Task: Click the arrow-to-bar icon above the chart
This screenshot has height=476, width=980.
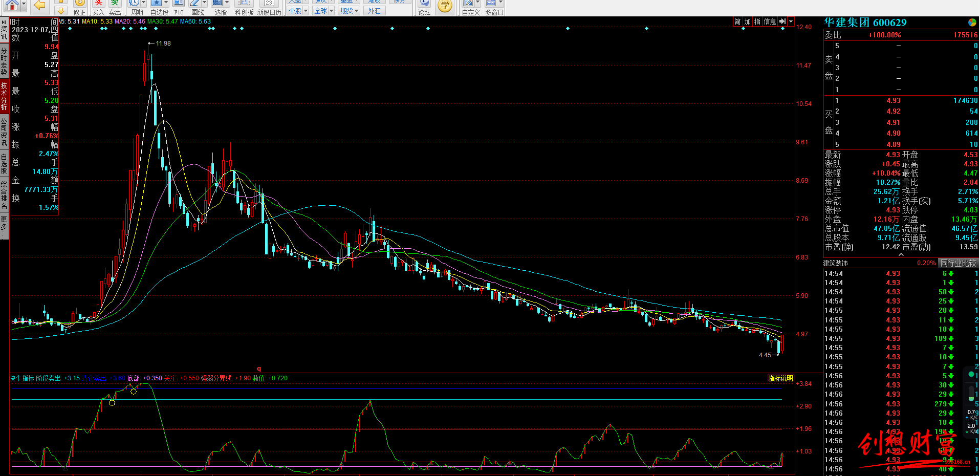Action: click(x=782, y=21)
